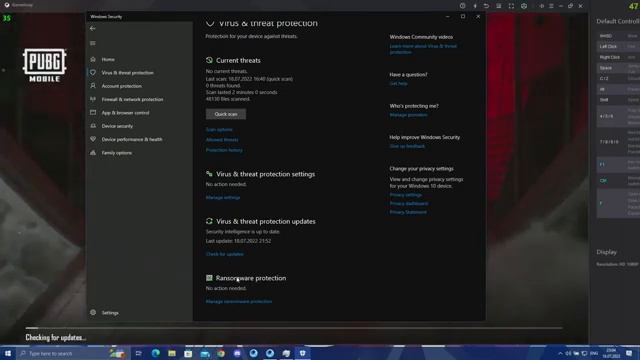Click Virus & threat protection updates heading

pyautogui.click(x=266, y=222)
